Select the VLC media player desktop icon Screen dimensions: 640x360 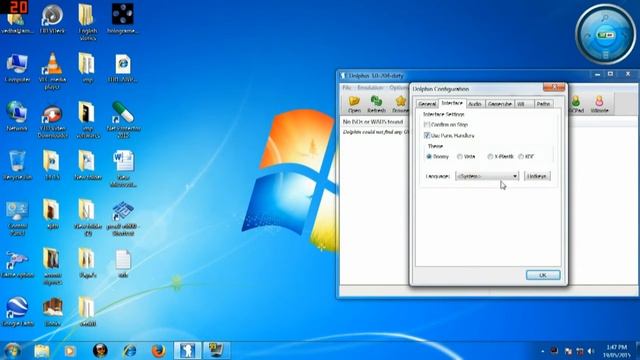[52, 71]
